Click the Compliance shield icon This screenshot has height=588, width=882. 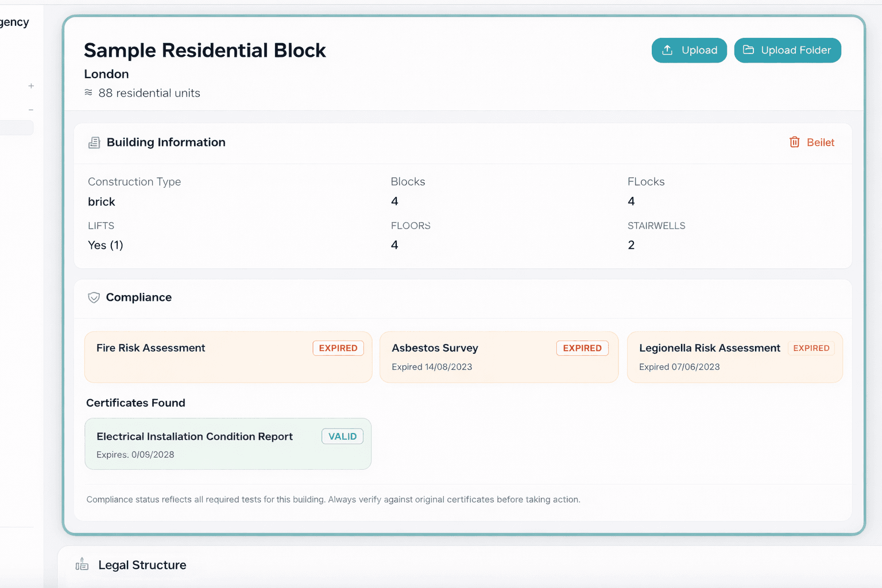click(94, 297)
